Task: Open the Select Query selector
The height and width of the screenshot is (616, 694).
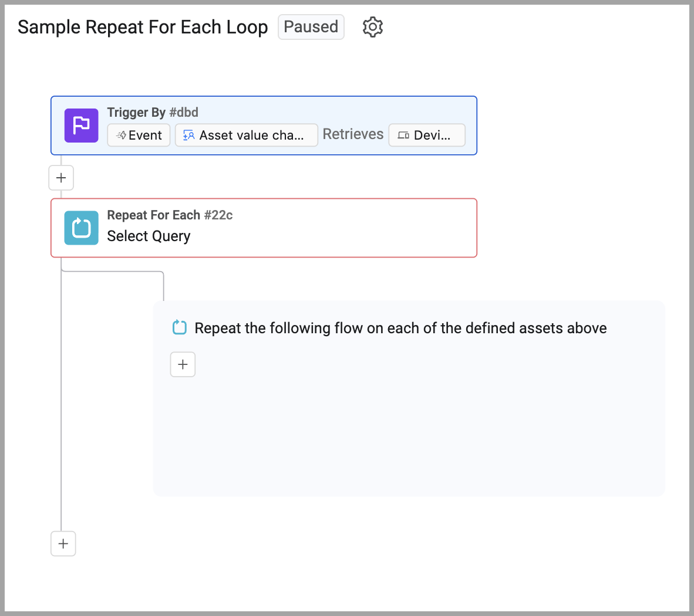Action: point(149,236)
